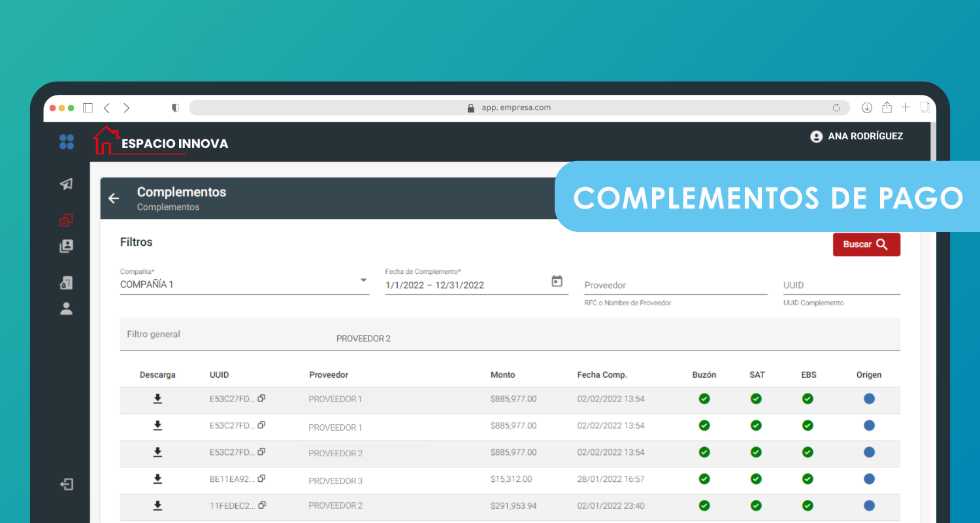Image resolution: width=980 pixels, height=523 pixels.
Task: Expand the Compañía dropdown
Action: pyautogui.click(x=363, y=281)
